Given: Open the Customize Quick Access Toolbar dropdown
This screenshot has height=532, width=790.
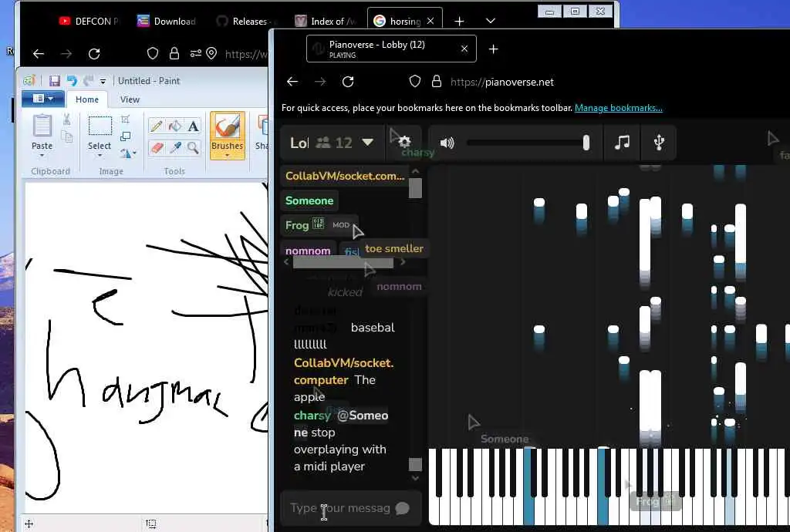Looking at the screenshot, I should (103, 81).
